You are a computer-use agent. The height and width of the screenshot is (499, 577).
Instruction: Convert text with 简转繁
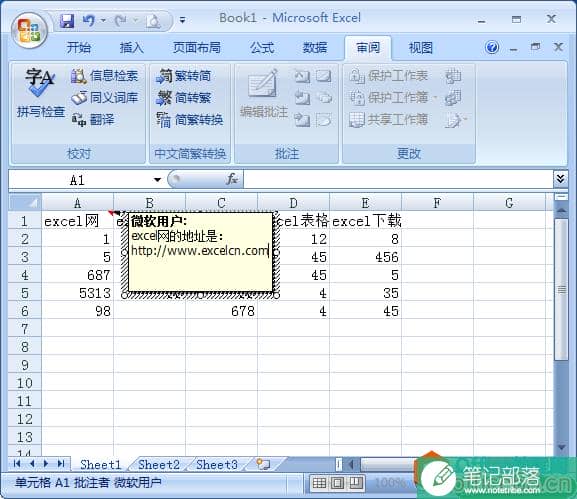pos(183,98)
